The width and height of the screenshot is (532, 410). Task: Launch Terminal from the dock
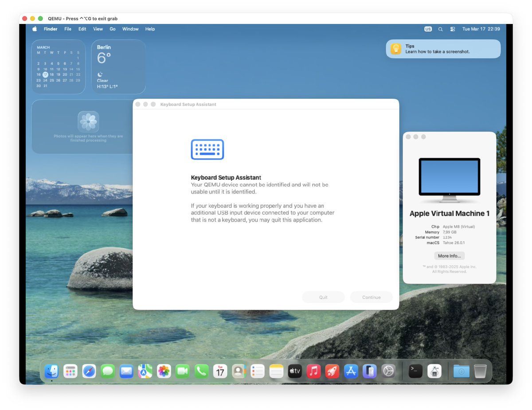(x=415, y=371)
